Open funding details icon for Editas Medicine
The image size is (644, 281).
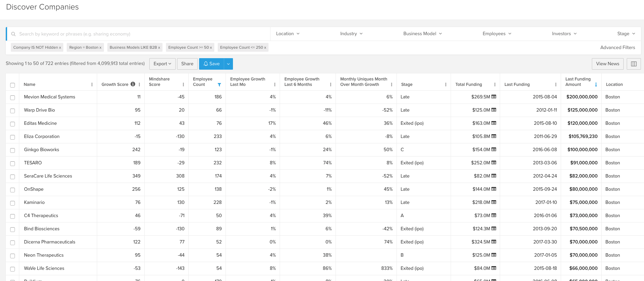pyautogui.click(x=494, y=123)
